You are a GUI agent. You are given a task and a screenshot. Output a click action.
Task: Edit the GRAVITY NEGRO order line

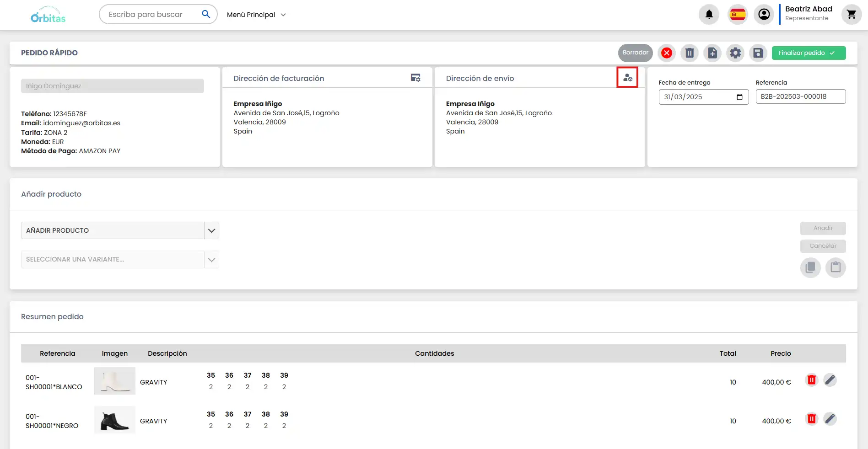pyautogui.click(x=830, y=419)
